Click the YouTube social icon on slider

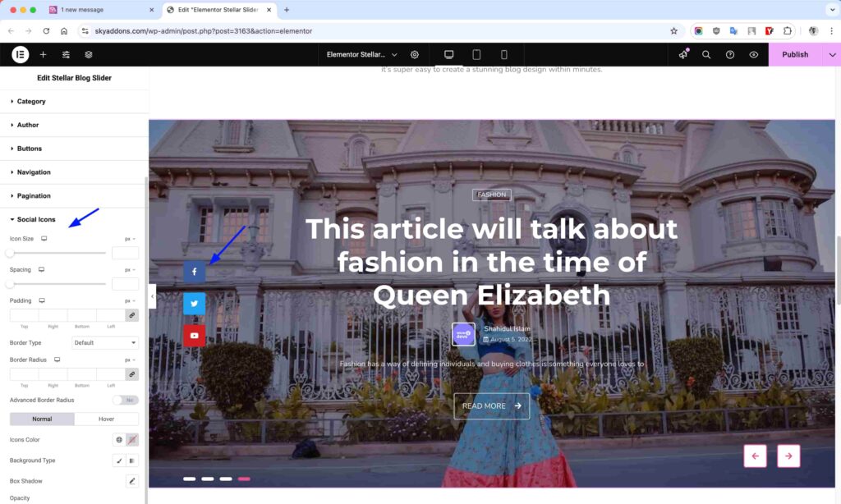tap(194, 336)
